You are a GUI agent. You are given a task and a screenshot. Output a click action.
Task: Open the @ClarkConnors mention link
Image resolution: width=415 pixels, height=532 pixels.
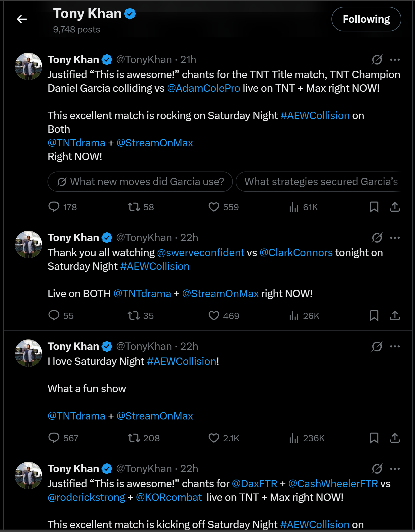296,253
